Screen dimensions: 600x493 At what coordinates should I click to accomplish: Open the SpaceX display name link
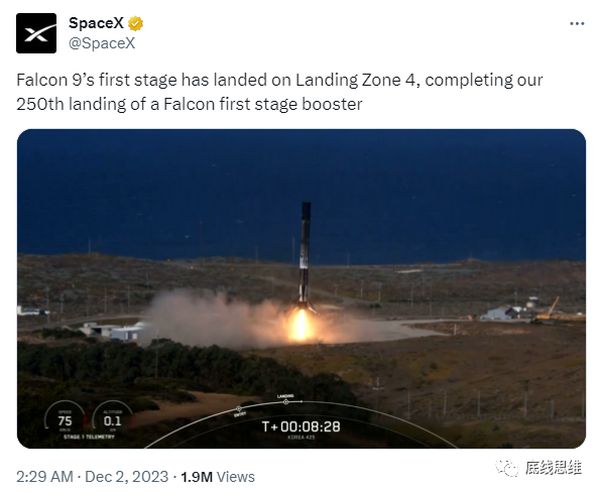coord(95,23)
